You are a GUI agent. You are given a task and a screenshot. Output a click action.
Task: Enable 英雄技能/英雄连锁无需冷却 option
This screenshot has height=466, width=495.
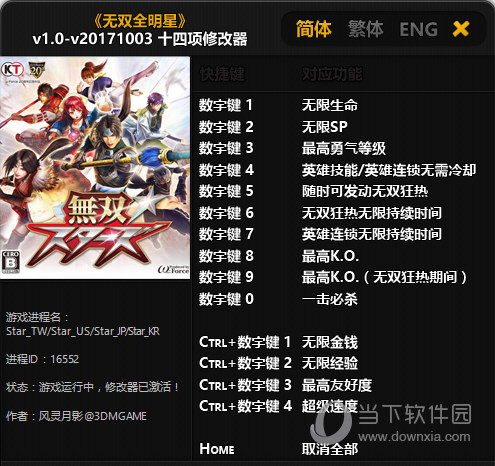(x=389, y=170)
